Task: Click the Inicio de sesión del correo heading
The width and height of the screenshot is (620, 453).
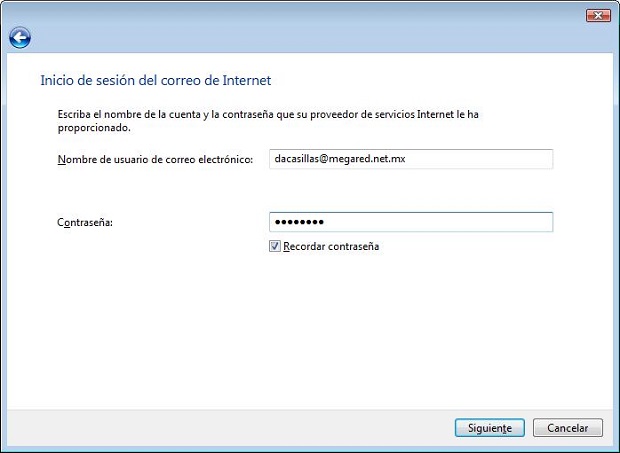Action: [156, 80]
